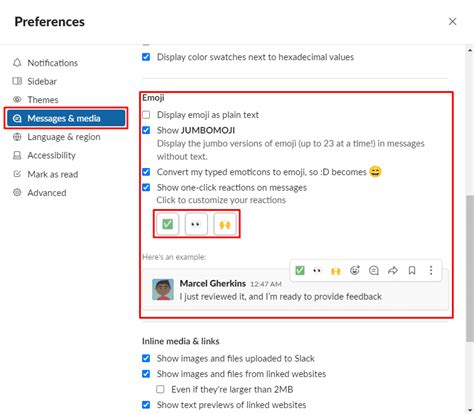
Task: Click the Notifications bell icon
Action: (17, 62)
